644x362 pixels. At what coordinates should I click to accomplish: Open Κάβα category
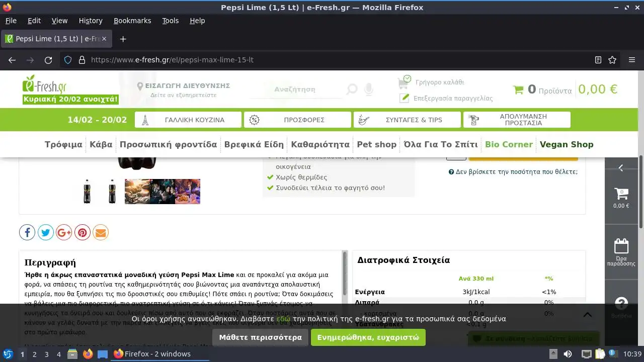pos(101,144)
